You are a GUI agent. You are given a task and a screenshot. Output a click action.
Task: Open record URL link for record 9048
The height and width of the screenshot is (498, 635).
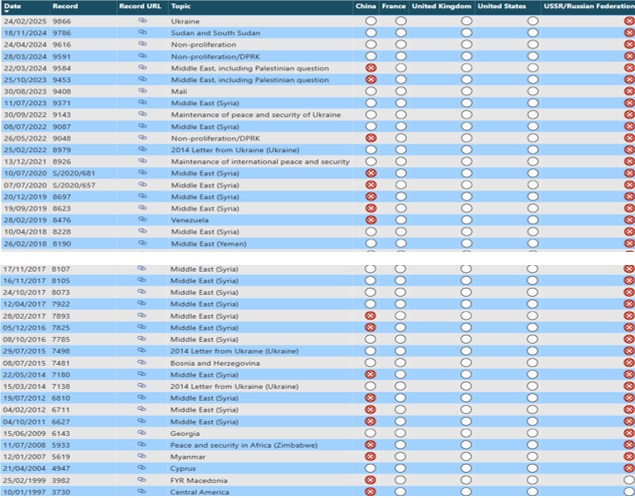pyautogui.click(x=142, y=138)
